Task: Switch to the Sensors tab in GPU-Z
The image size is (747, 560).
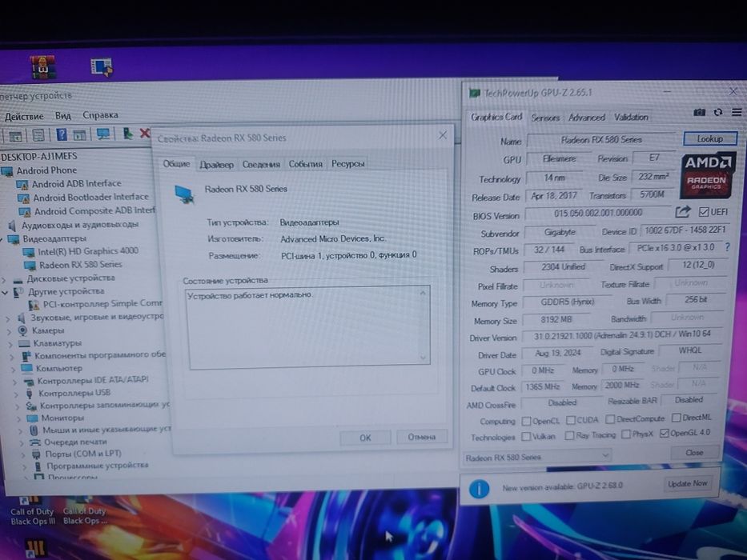Action: click(545, 118)
